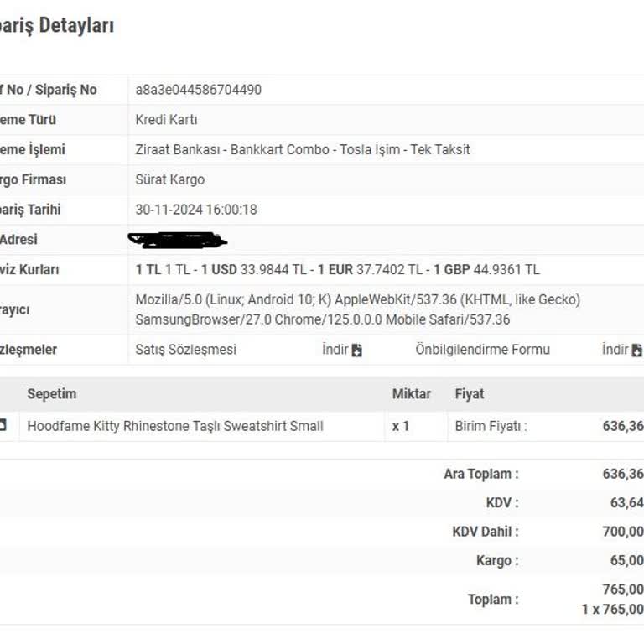Click the Miktar column header
Viewport: 644px width, 644px height.
coord(412,394)
